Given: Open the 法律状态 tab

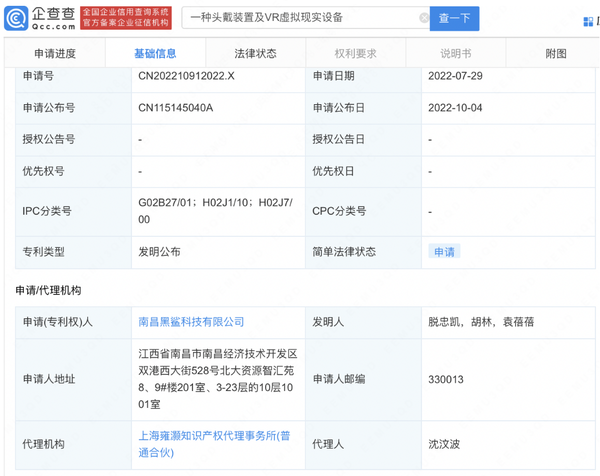Looking at the screenshot, I should pyautogui.click(x=255, y=54).
